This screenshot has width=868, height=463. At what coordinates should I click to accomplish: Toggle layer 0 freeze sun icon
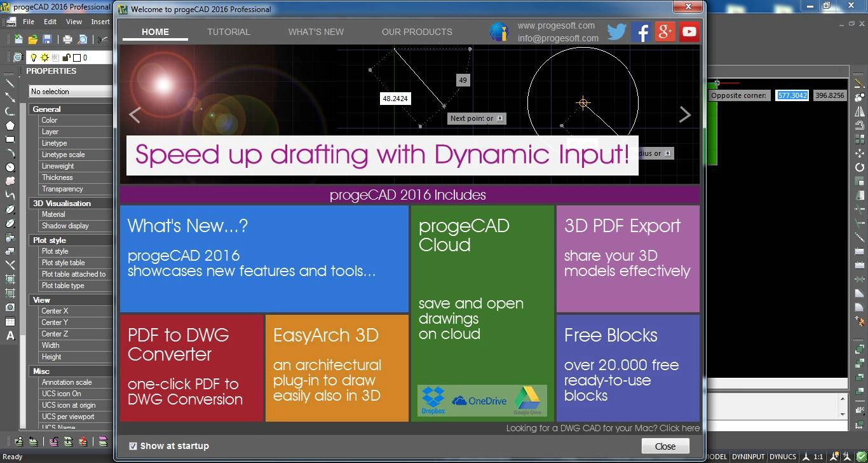(x=44, y=57)
